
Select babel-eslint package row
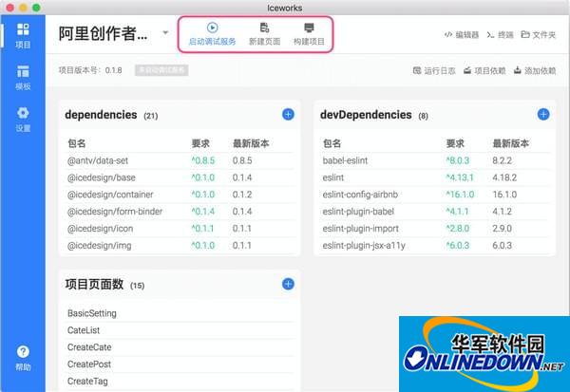tap(435, 160)
